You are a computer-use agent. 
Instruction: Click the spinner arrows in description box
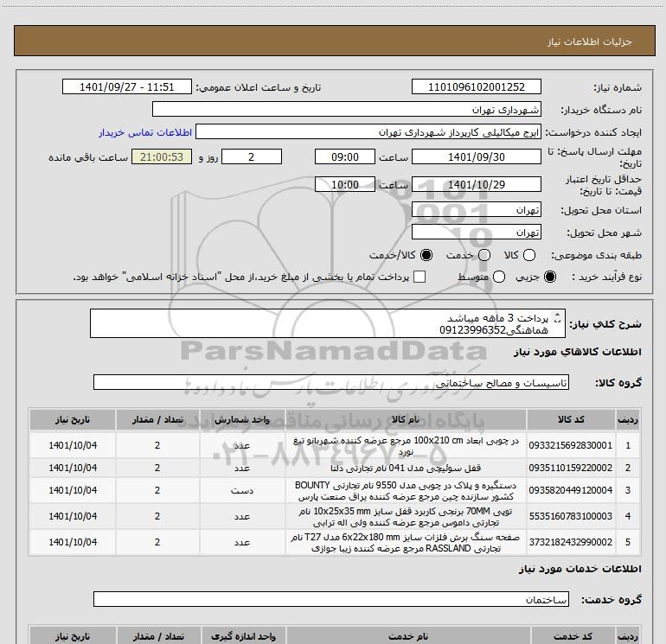558,317
